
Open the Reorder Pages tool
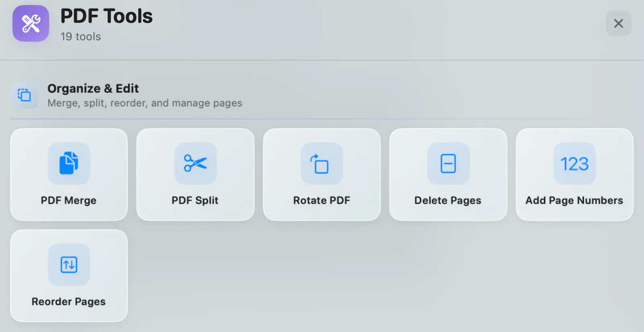69,276
